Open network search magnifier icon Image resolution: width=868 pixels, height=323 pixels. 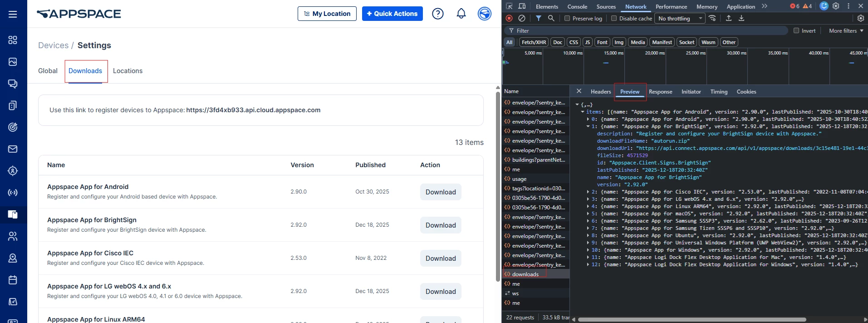551,18
